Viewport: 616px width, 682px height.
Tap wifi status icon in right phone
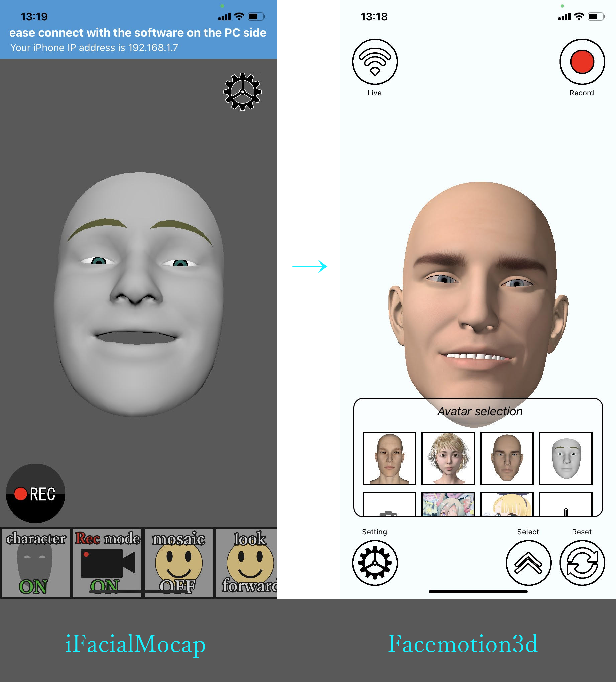coord(579,16)
